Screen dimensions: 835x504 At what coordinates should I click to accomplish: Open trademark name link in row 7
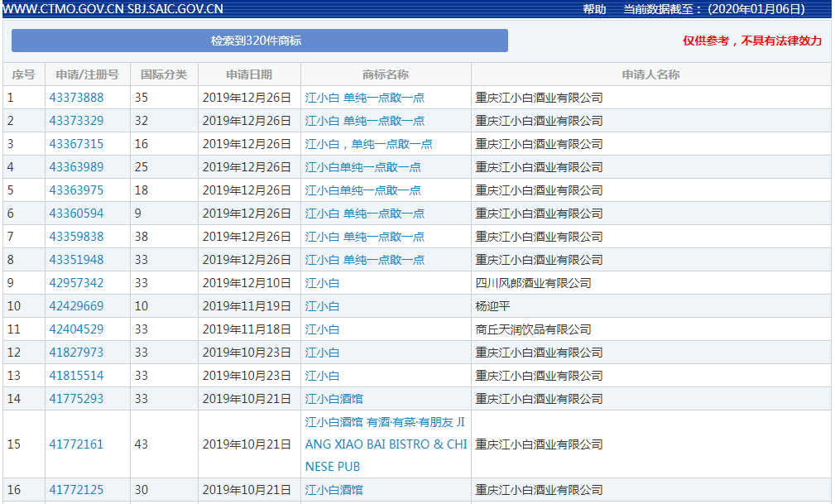pyautogui.click(x=365, y=237)
